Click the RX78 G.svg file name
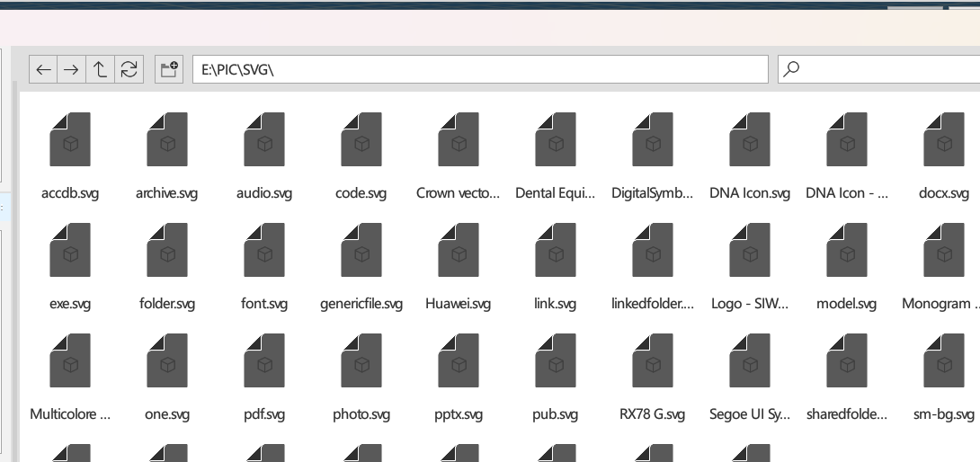The height and width of the screenshot is (462, 980). tap(653, 414)
